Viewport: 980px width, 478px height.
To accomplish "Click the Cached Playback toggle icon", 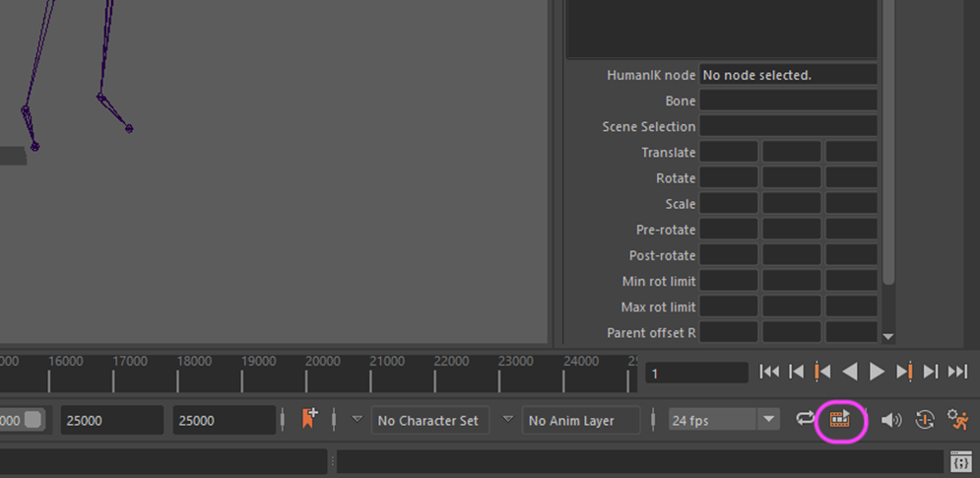I will pos(839,420).
